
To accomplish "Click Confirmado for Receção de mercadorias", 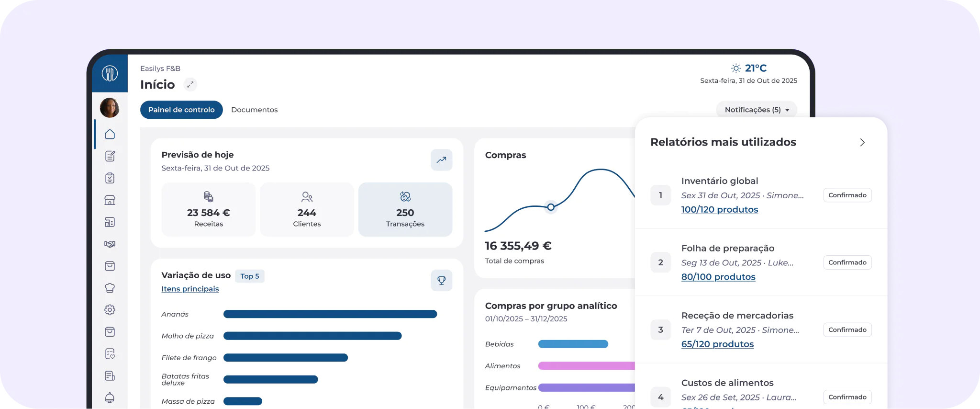I will click(x=847, y=329).
